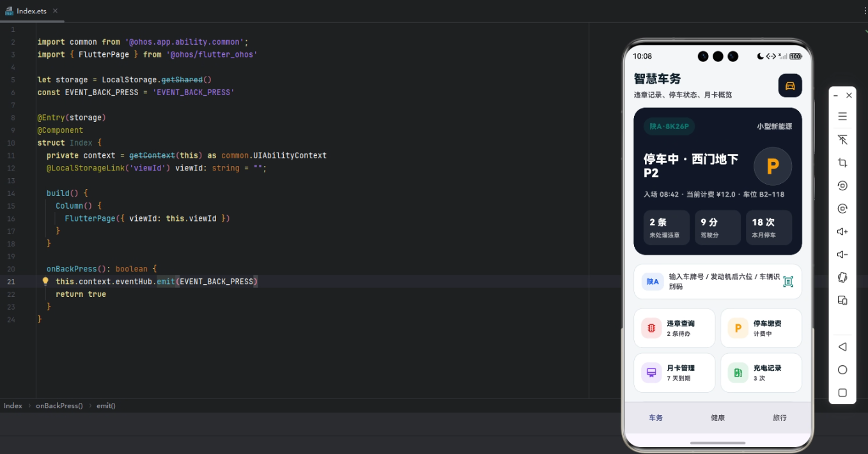Click the 小型新能源 vehicle type label

pos(775,126)
